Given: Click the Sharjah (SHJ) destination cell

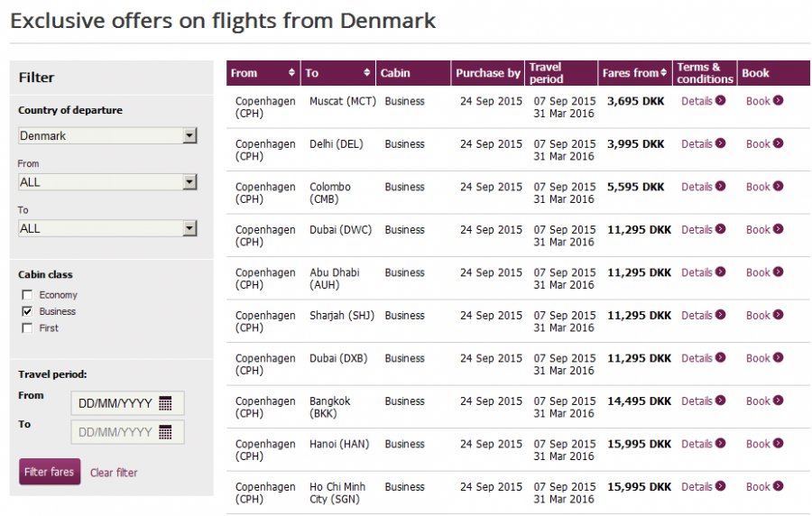Looking at the screenshot, I should [342, 315].
